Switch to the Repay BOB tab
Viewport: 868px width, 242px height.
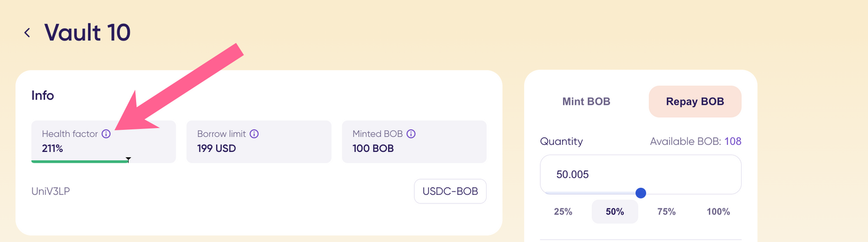point(695,101)
